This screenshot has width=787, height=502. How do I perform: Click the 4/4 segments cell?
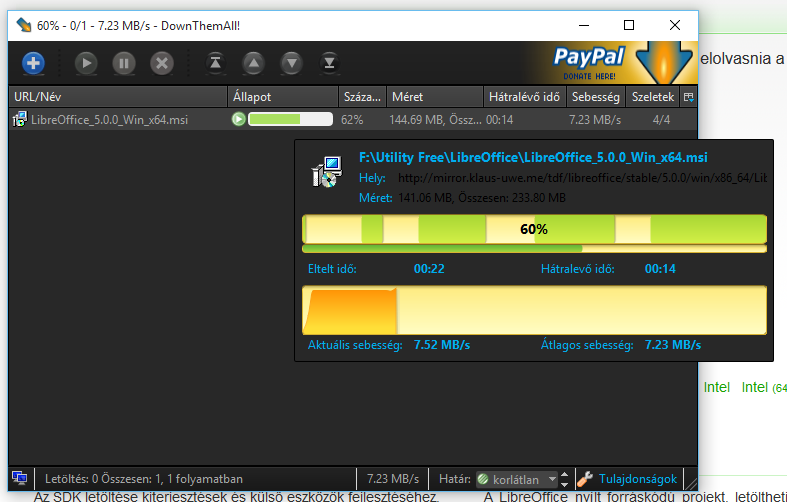coord(661,120)
